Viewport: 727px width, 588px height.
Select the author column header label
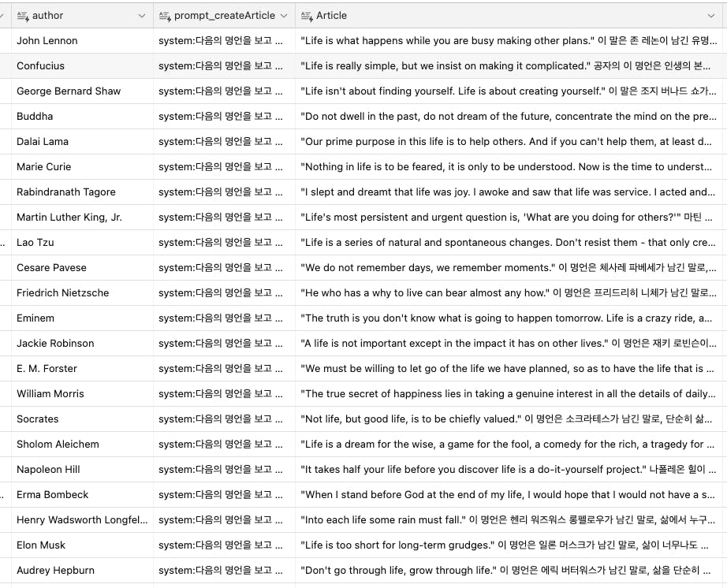tap(48, 15)
